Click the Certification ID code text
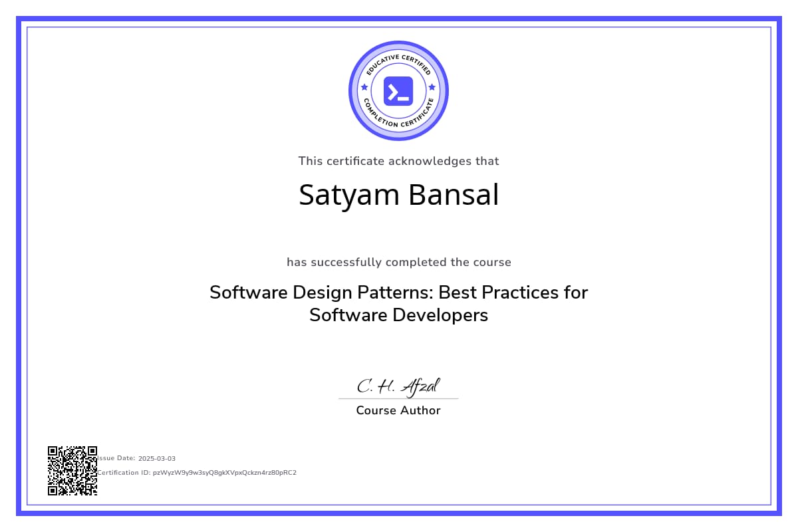The height and width of the screenshot is (532, 798). [x=225, y=473]
